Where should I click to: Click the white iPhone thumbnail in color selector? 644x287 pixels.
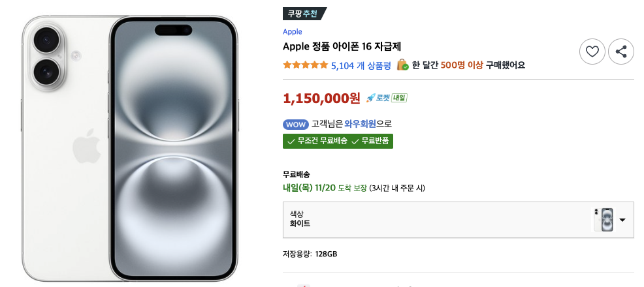pos(603,220)
